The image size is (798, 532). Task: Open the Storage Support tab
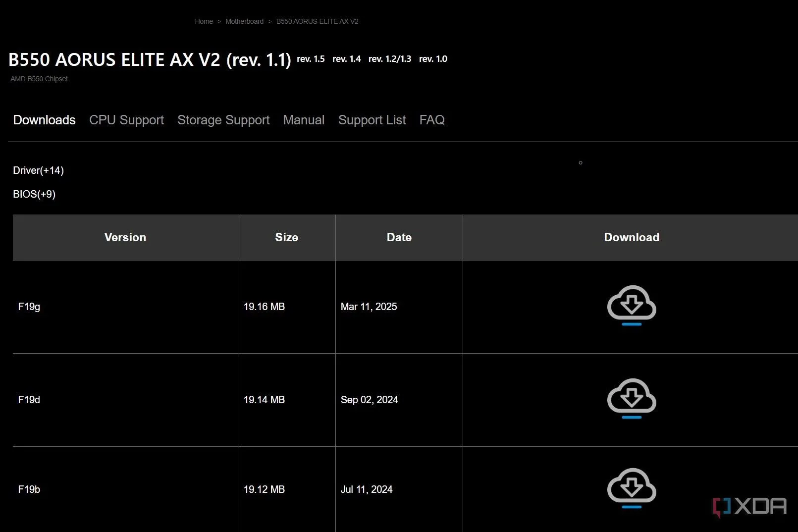point(223,120)
